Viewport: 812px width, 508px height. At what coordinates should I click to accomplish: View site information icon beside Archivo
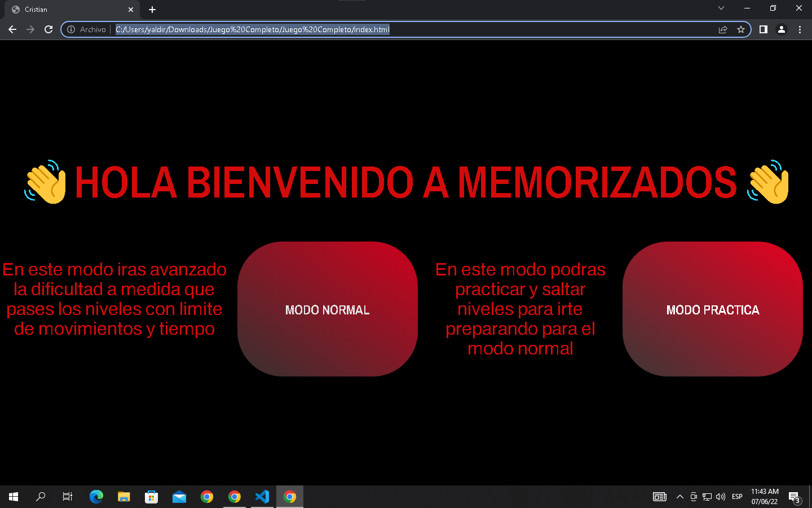71,29
